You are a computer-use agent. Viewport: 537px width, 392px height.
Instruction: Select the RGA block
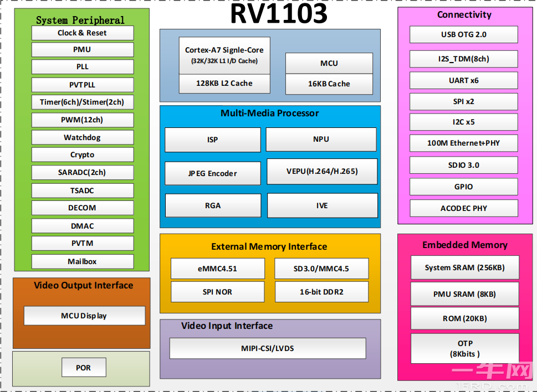(x=212, y=205)
